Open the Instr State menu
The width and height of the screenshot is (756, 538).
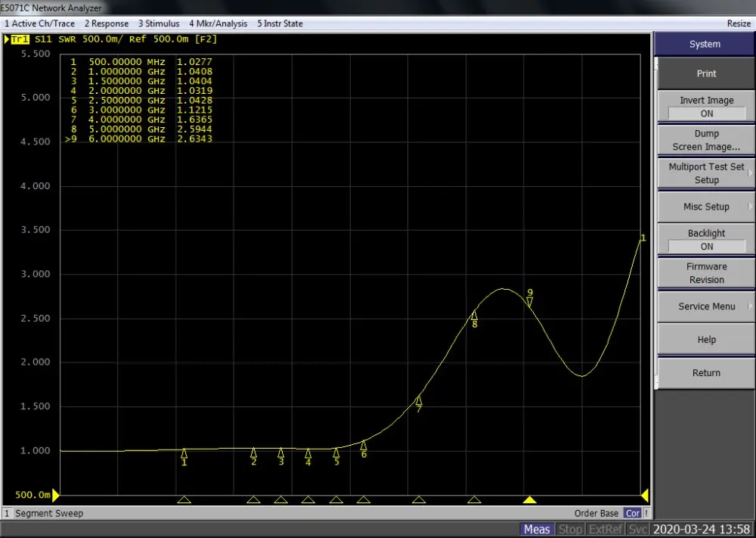[280, 23]
